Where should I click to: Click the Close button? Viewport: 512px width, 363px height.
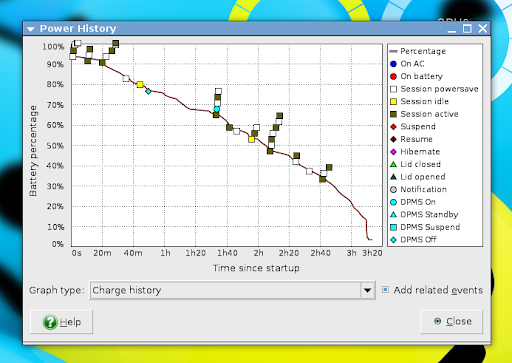[x=451, y=321]
